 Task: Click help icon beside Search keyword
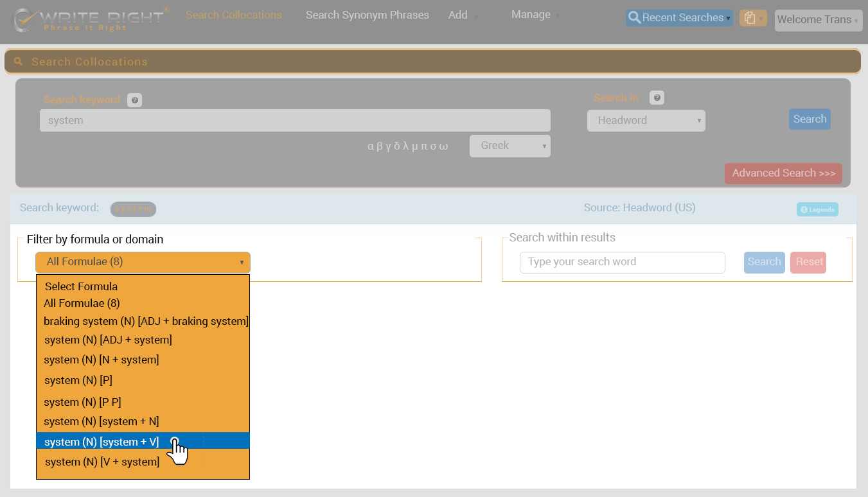(x=134, y=100)
